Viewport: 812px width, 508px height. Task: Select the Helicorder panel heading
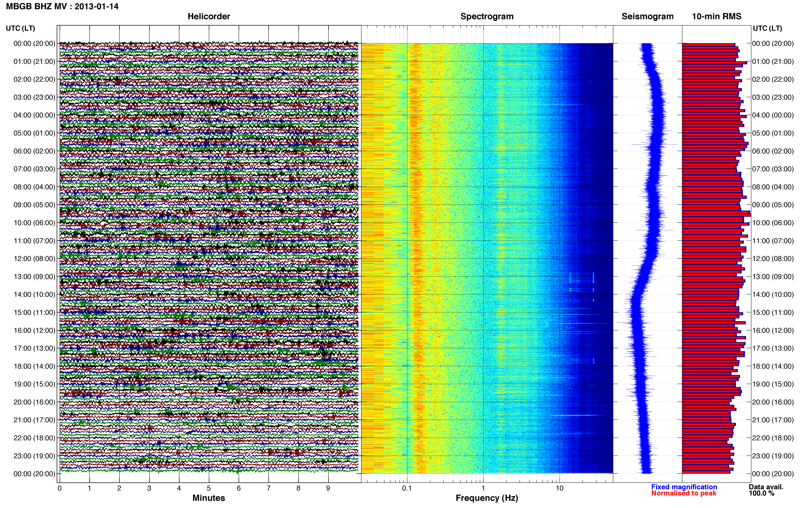(x=209, y=16)
